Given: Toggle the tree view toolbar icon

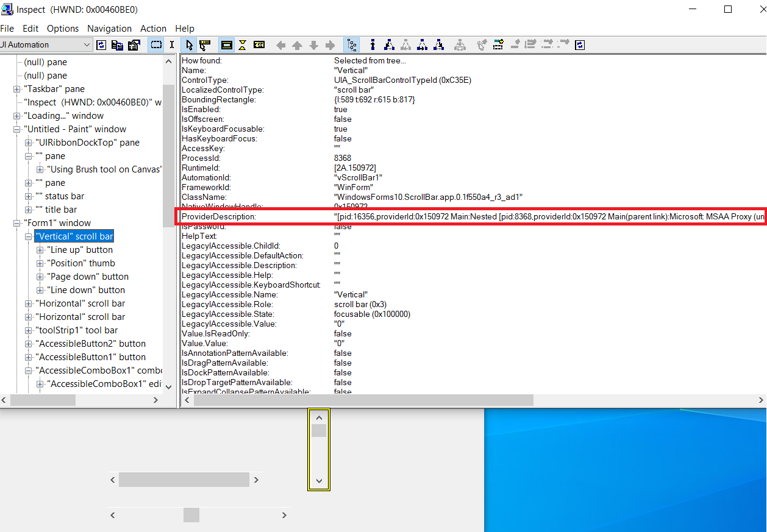Looking at the screenshot, I should [352, 45].
